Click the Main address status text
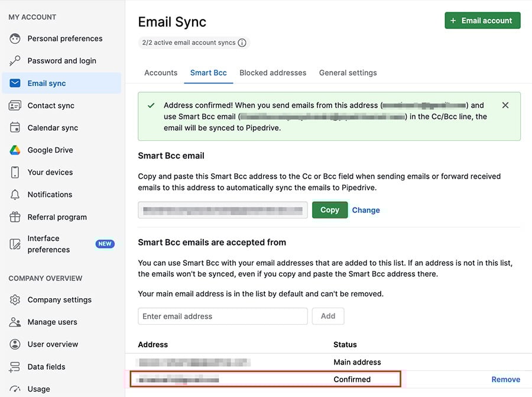Image resolution: width=532 pixels, height=397 pixels. coord(357,362)
